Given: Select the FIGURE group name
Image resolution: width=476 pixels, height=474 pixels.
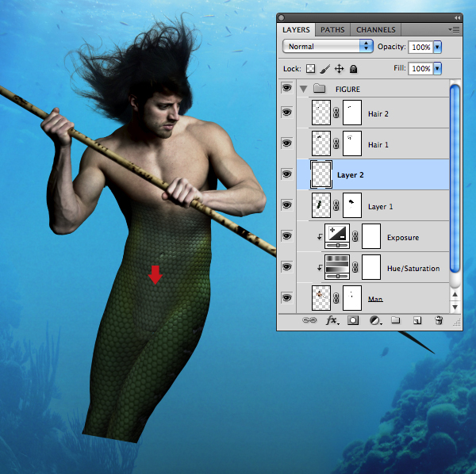Looking at the screenshot, I should pos(347,89).
